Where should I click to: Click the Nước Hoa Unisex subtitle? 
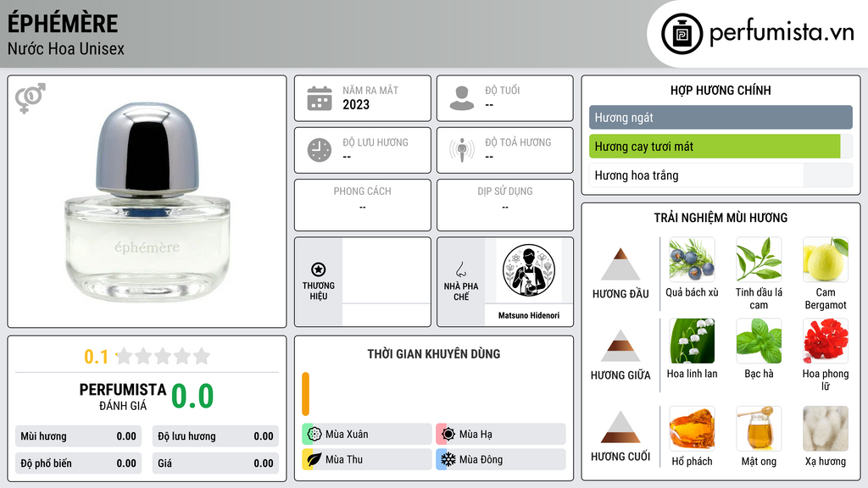pos(66,49)
